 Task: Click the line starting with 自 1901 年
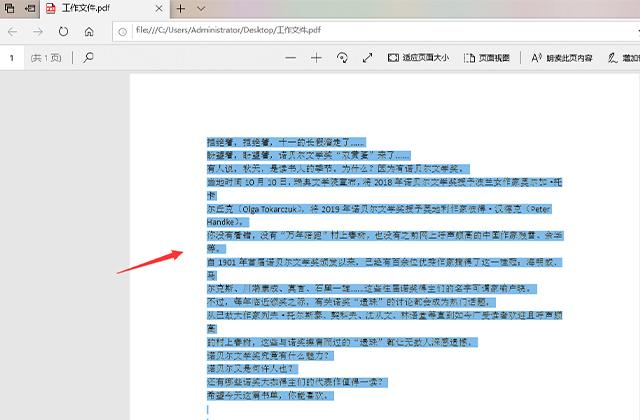tap(384, 262)
